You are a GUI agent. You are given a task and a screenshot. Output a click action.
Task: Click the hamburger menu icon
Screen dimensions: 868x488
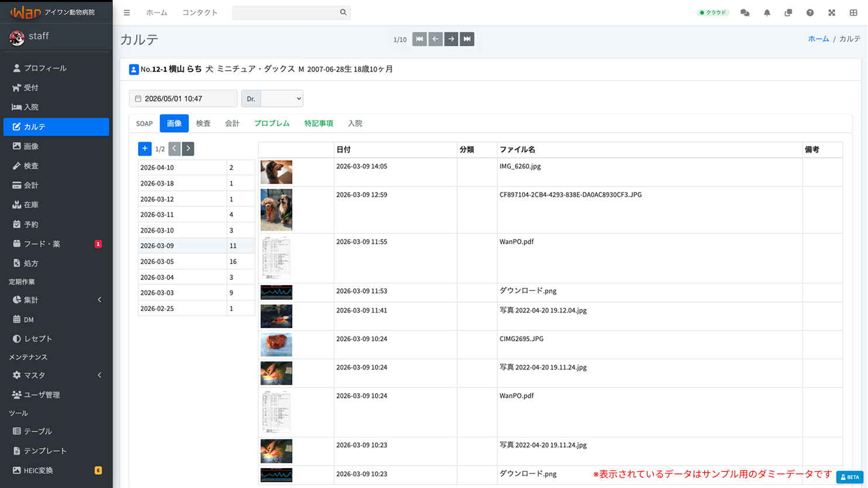[127, 12]
